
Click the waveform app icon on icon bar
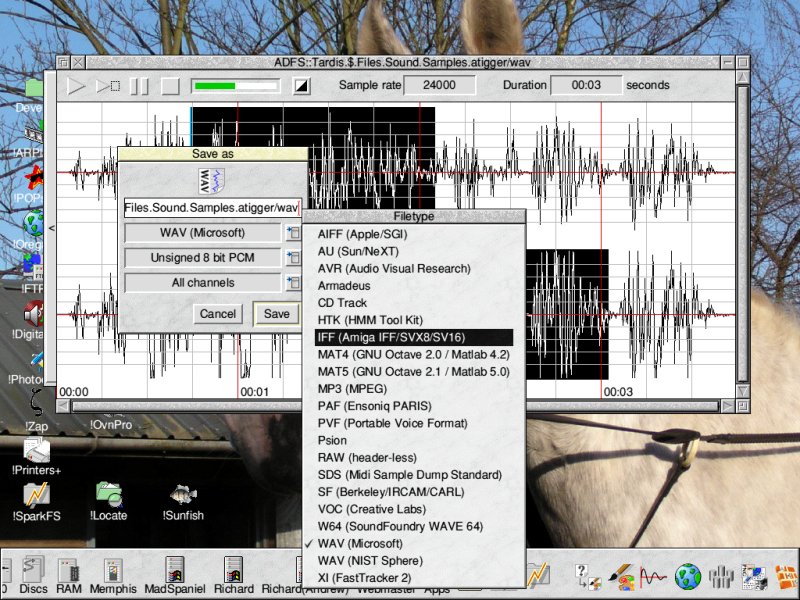tap(653, 578)
